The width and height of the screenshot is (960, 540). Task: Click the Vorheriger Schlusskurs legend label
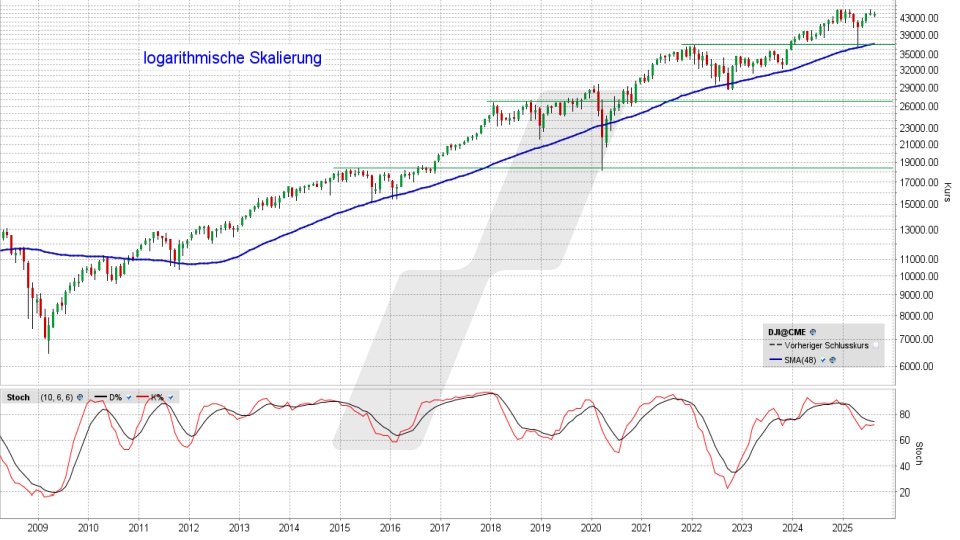click(827, 345)
